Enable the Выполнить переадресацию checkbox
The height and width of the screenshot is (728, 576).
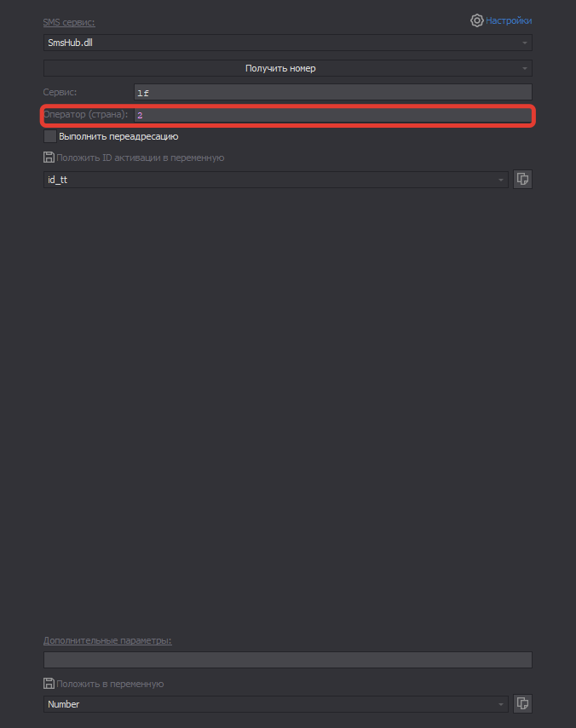(x=50, y=136)
